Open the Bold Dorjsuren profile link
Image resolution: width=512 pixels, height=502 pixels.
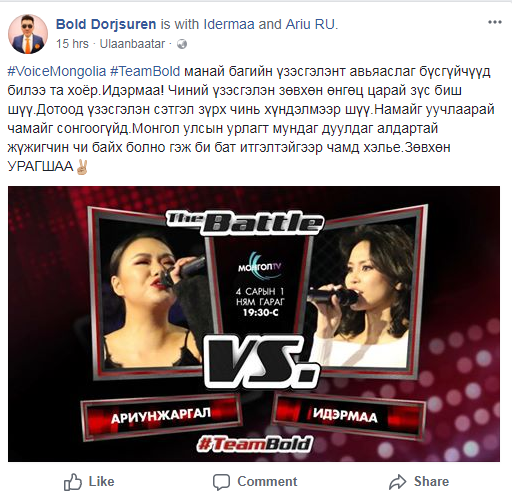[x=106, y=24]
